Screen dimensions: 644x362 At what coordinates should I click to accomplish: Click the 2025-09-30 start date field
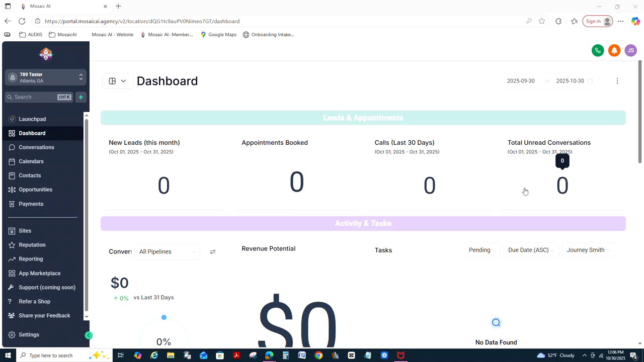pyautogui.click(x=521, y=81)
